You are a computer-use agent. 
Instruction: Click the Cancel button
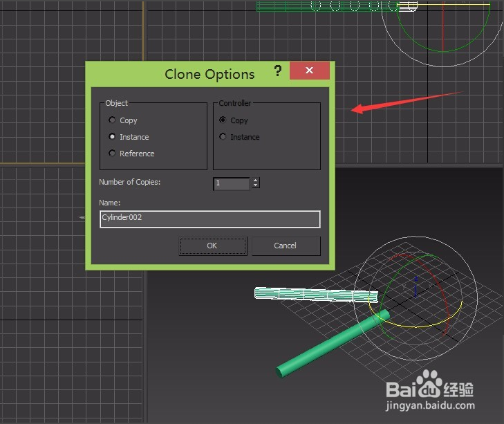(286, 246)
